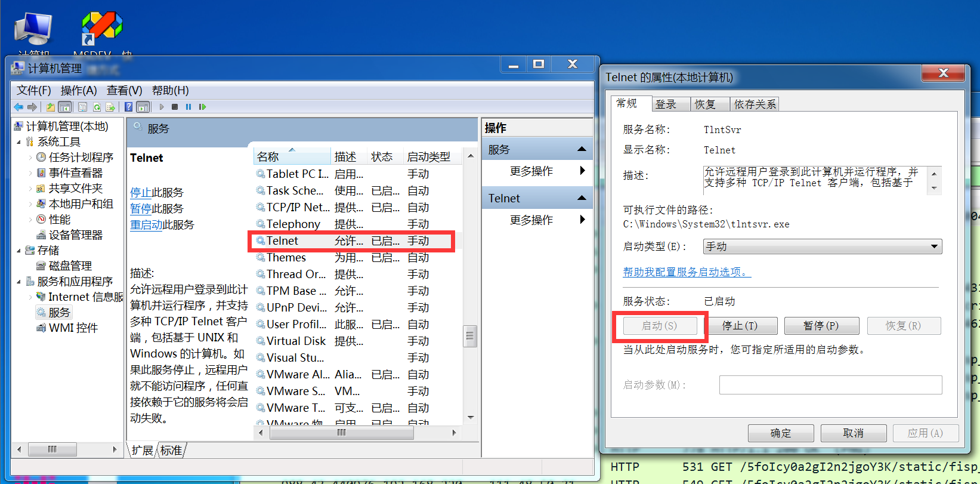Click the Up one level folder icon
The image size is (980, 484).
51,107
